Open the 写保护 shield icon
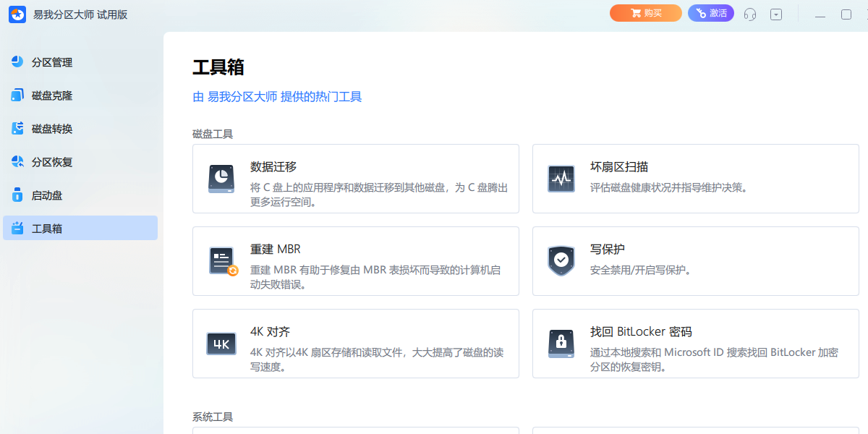The image size is (868, 434). pos(561,261)
